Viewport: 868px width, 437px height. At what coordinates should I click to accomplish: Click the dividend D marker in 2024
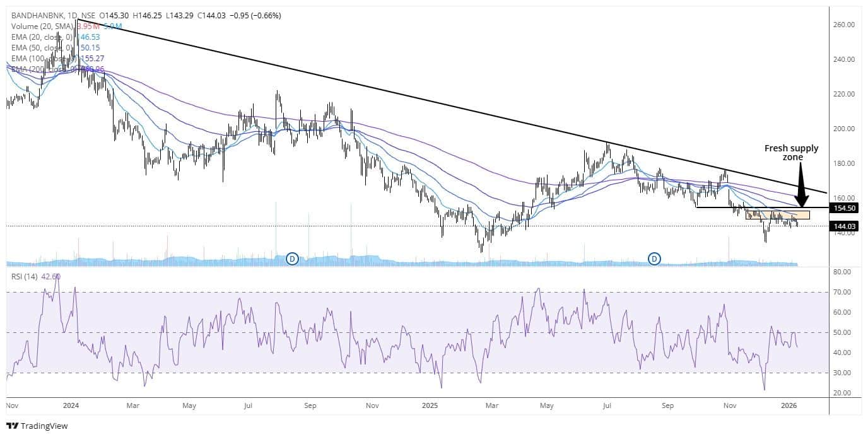coord(292,258)
